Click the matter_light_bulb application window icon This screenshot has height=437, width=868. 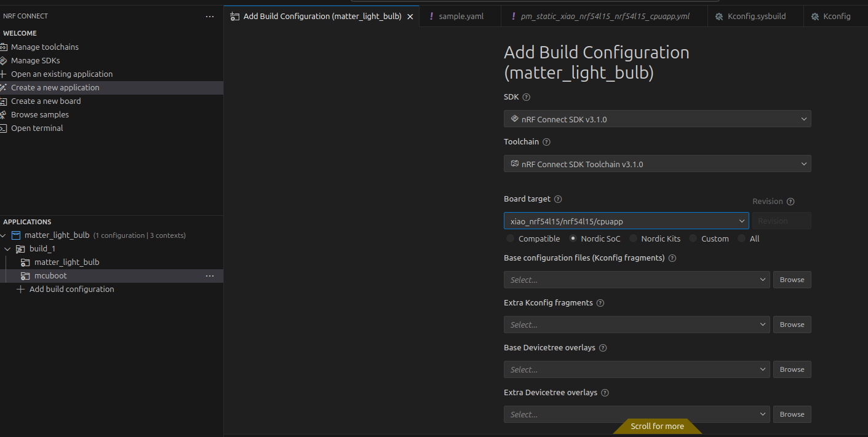pyautogui.click(x=16, y=235)
